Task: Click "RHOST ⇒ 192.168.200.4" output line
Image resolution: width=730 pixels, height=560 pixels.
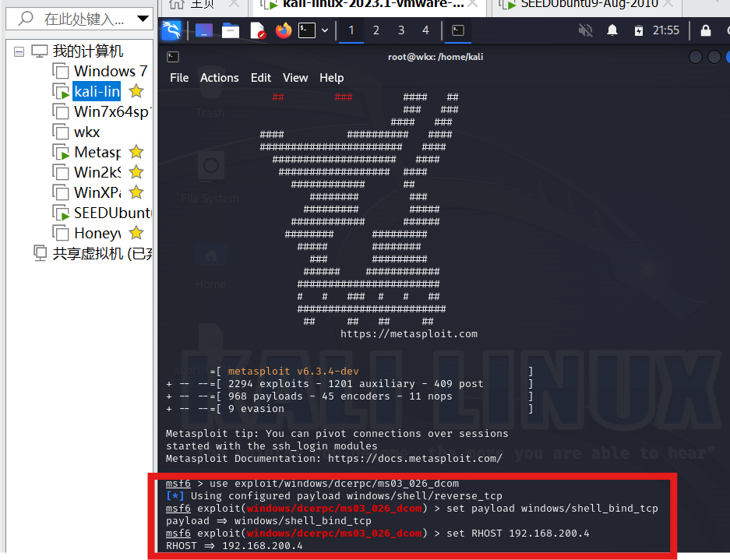Action: tap(235, 545)
